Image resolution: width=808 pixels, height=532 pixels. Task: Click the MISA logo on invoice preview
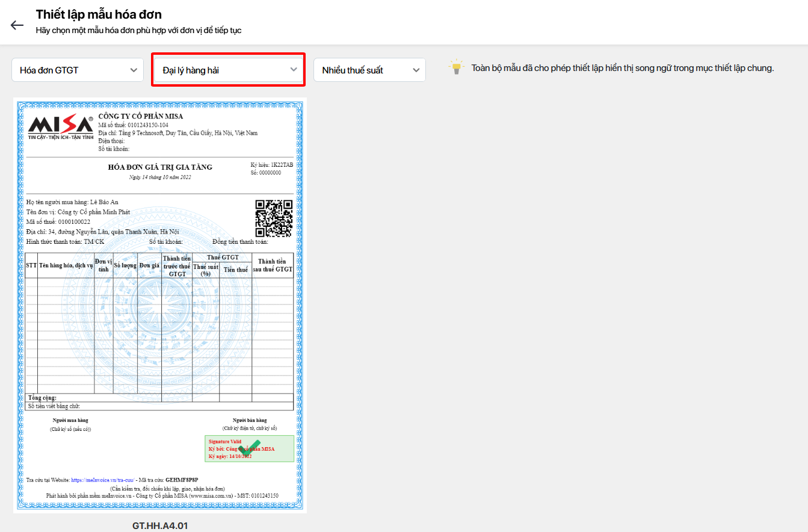coord(60,128)
